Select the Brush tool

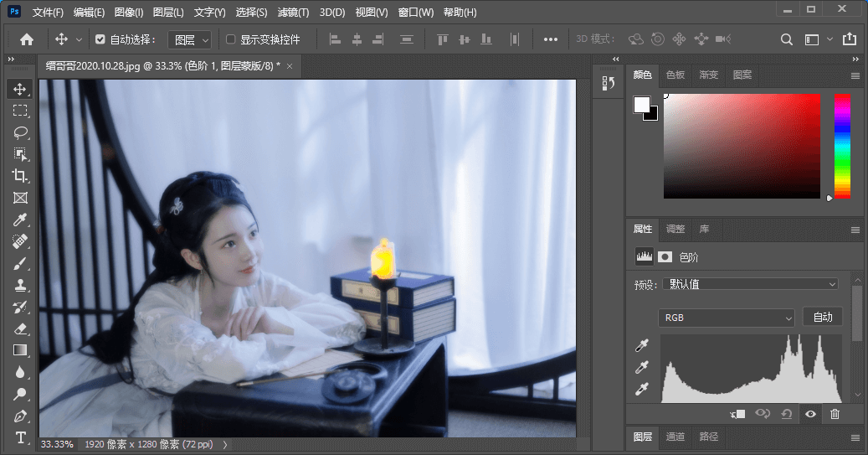coord(20,263)
